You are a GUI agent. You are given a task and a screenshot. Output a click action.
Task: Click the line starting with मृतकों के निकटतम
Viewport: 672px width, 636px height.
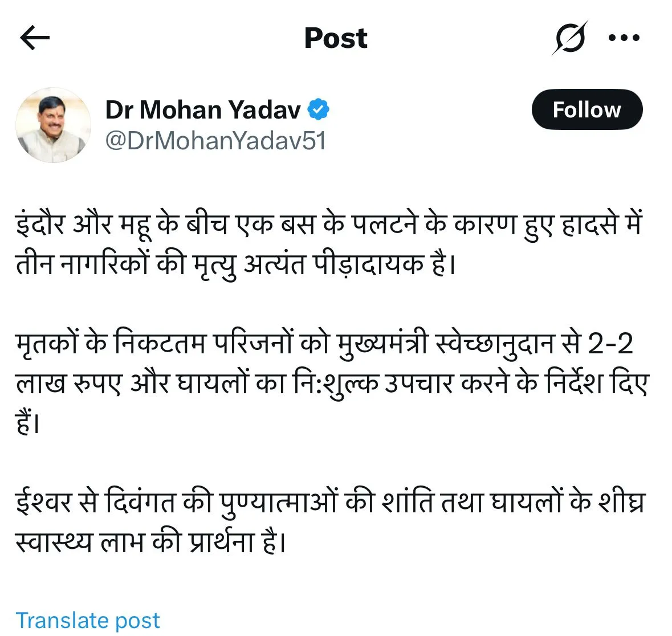pyautogui.click(x=324, y=344)
